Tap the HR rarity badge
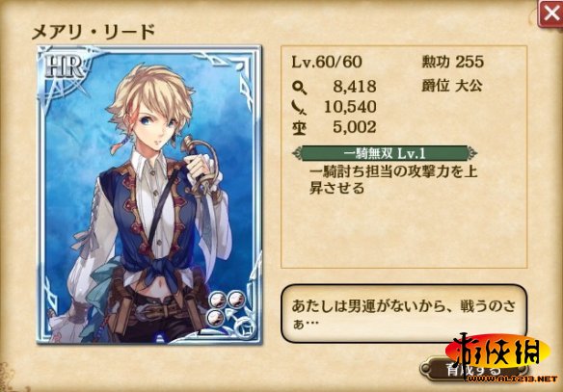 click(64, 67)
